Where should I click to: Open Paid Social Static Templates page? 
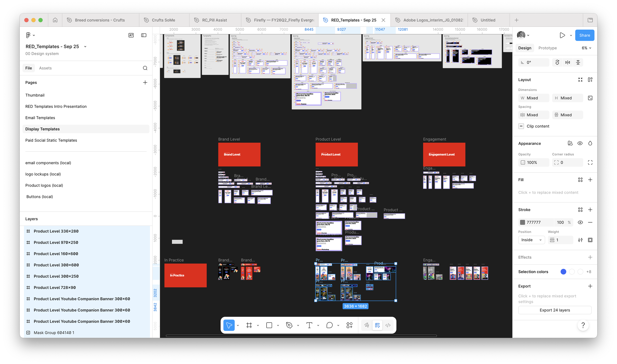click(x=51, y=140)
